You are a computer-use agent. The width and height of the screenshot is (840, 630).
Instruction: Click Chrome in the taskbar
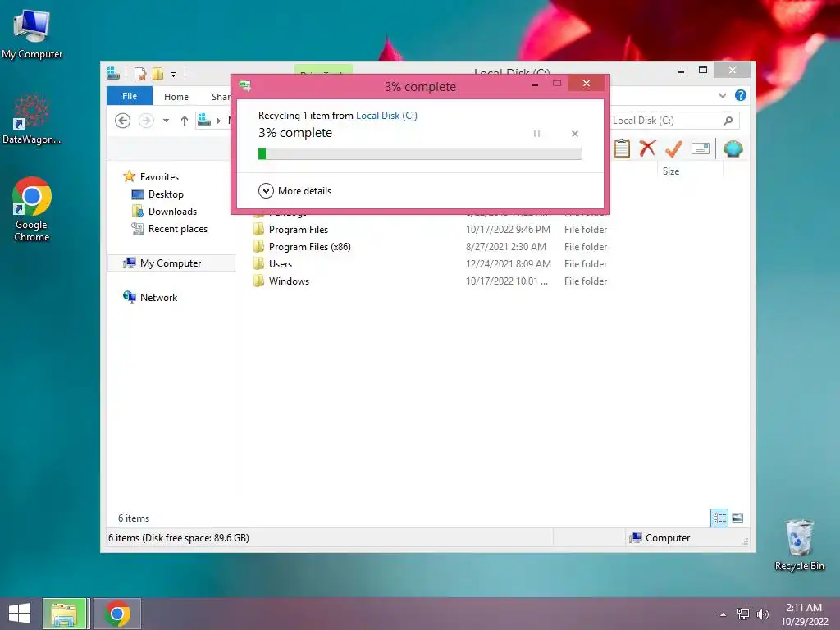(x=117, y=614)
